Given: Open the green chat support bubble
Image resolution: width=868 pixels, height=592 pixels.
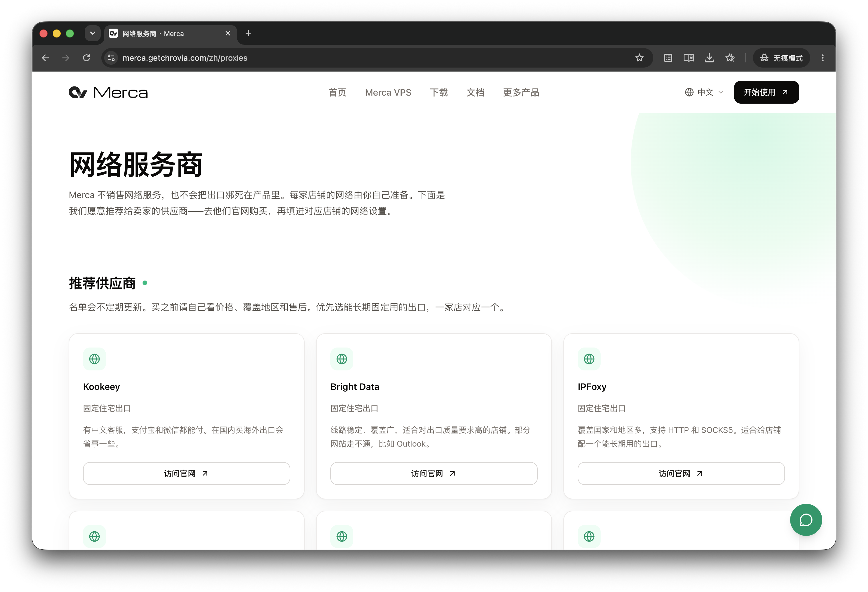Looking at the screenshot, I should click(806, 520).
